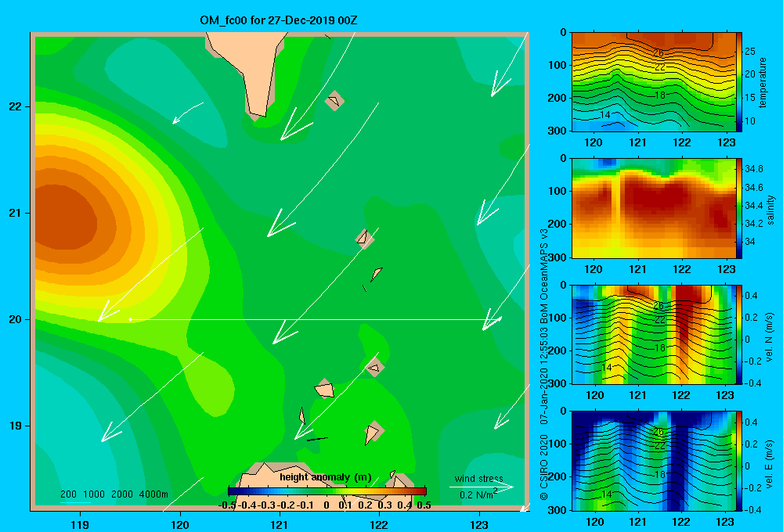This screenshot has width=783, height=532.
Task: Click the white transect line along 20N
Action: [315, 319]
